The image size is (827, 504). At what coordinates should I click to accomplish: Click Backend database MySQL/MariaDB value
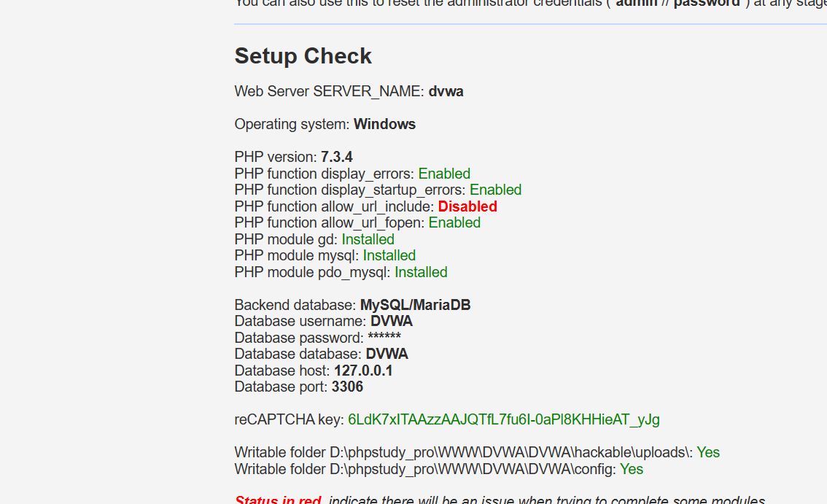[415, 305]
